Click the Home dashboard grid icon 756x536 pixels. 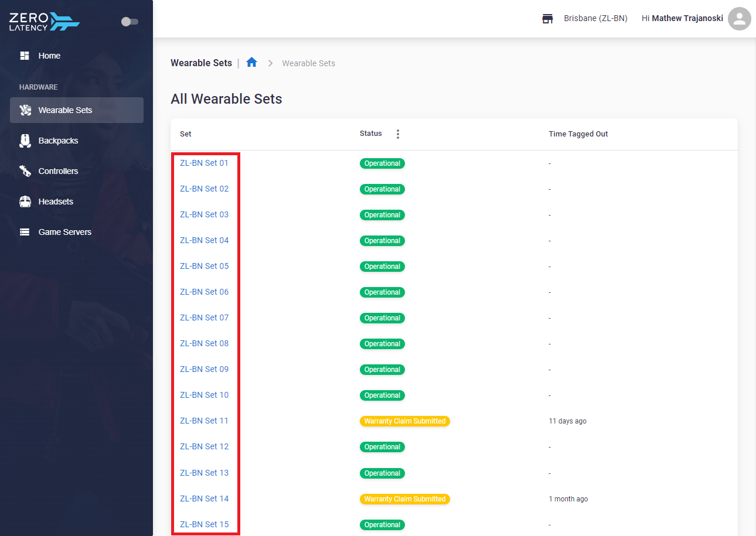(25, 56)
